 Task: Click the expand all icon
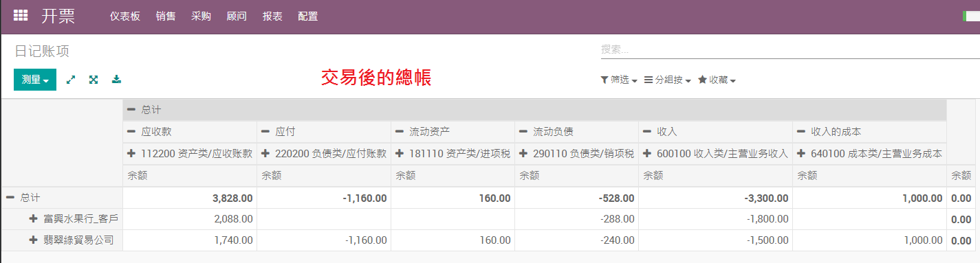[94, 80]
